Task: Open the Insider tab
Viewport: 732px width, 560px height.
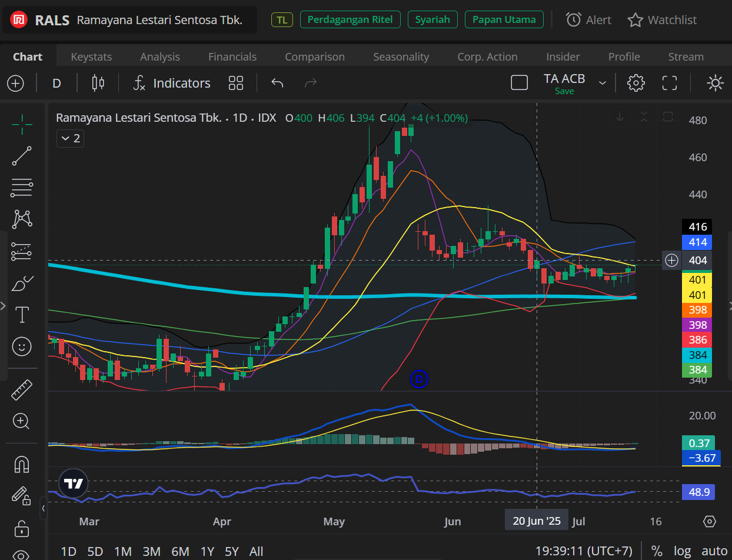Action: point(563,56)
